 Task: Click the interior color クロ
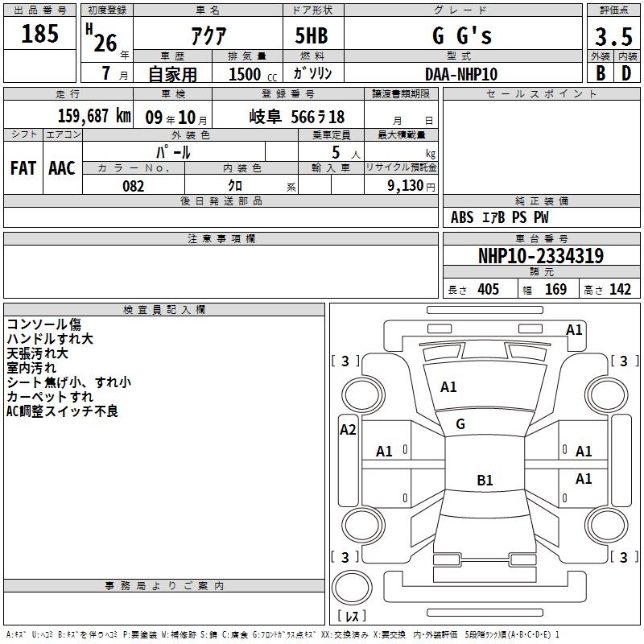[235, 186]
